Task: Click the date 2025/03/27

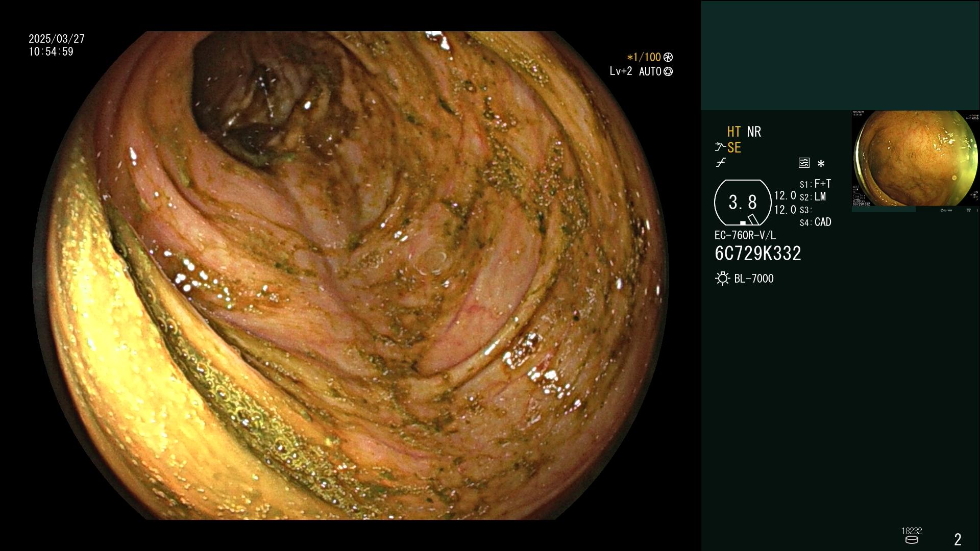Action: pyautogui.click(x=57, y=39)
